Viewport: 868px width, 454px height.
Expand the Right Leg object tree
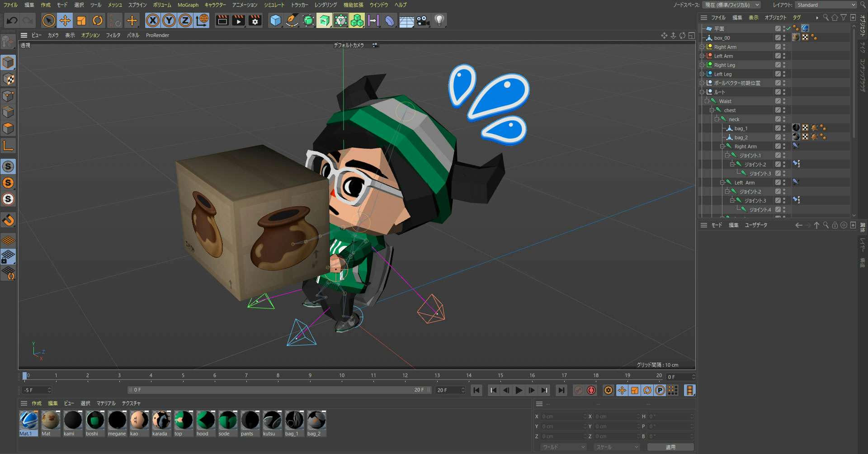click(x=702, y=65)
